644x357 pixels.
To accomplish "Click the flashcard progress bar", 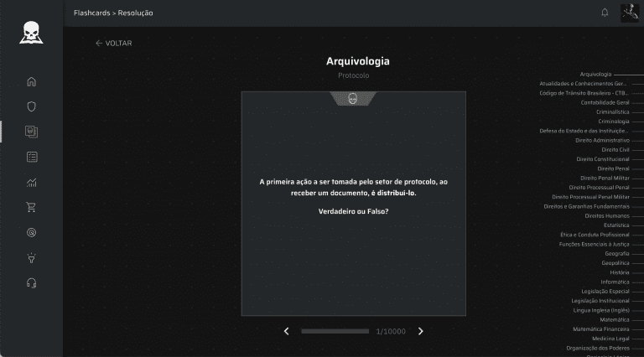I will click(x=335, y=331).
